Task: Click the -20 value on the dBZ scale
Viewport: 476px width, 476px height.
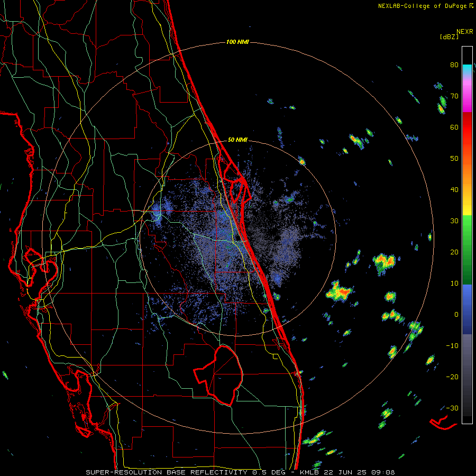Action: pos(452,377)
